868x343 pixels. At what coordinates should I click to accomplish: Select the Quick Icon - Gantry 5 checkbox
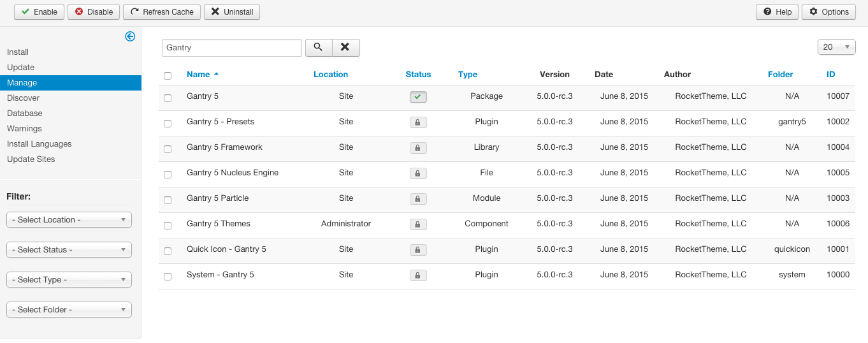coord(168,251)
